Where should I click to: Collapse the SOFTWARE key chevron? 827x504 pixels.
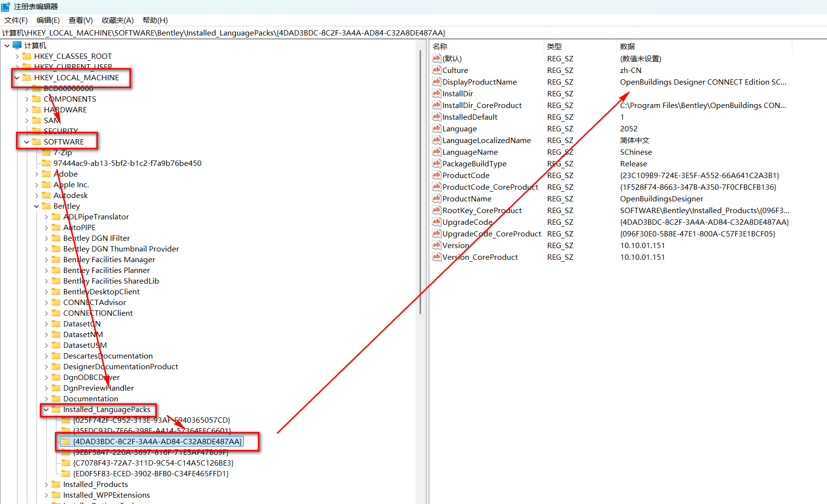[x=27, y=142]
